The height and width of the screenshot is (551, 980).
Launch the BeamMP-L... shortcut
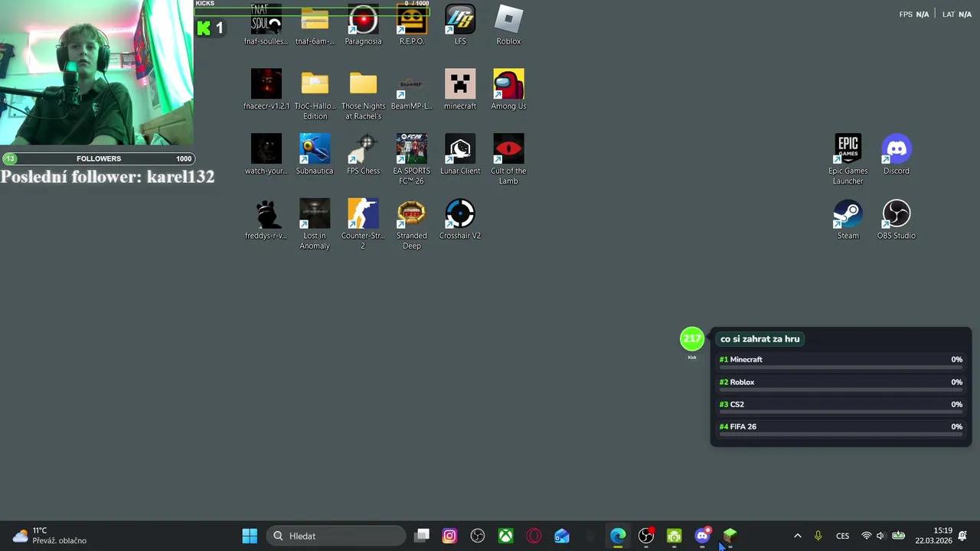coord(411,90)
